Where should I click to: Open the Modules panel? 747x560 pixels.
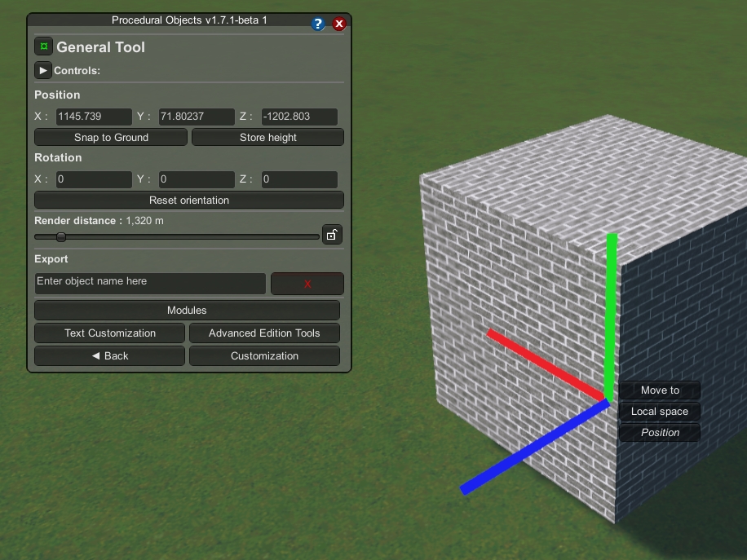[187, 310]
